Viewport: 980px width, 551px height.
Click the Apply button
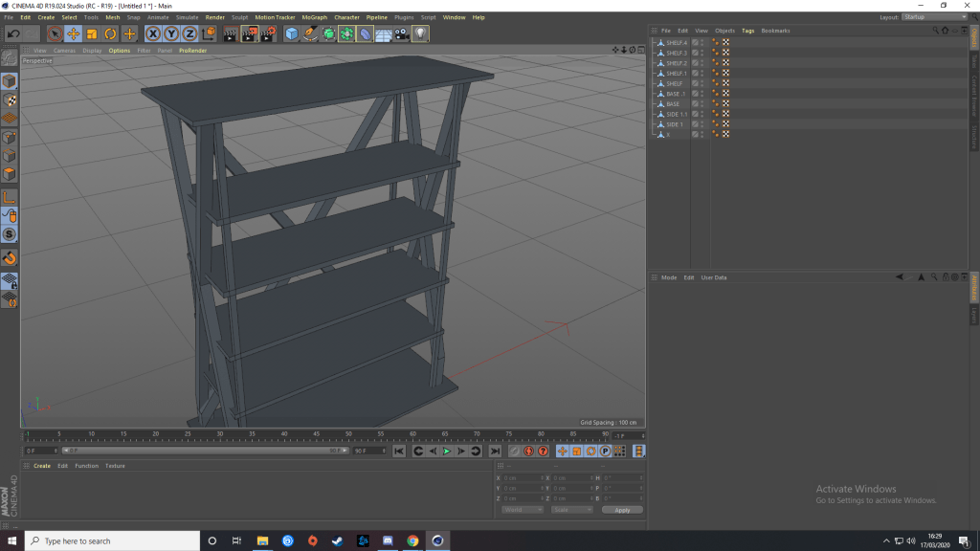coord(622,510)
